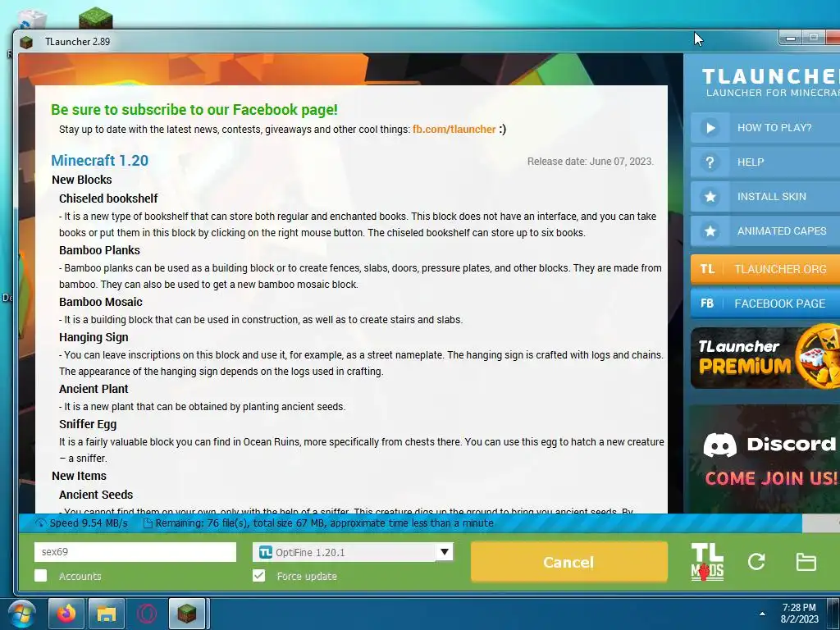The width and height of the screenshot is (840, 630).
Task: Open File Explorer from the taskbar
Action: pos(107,614)
